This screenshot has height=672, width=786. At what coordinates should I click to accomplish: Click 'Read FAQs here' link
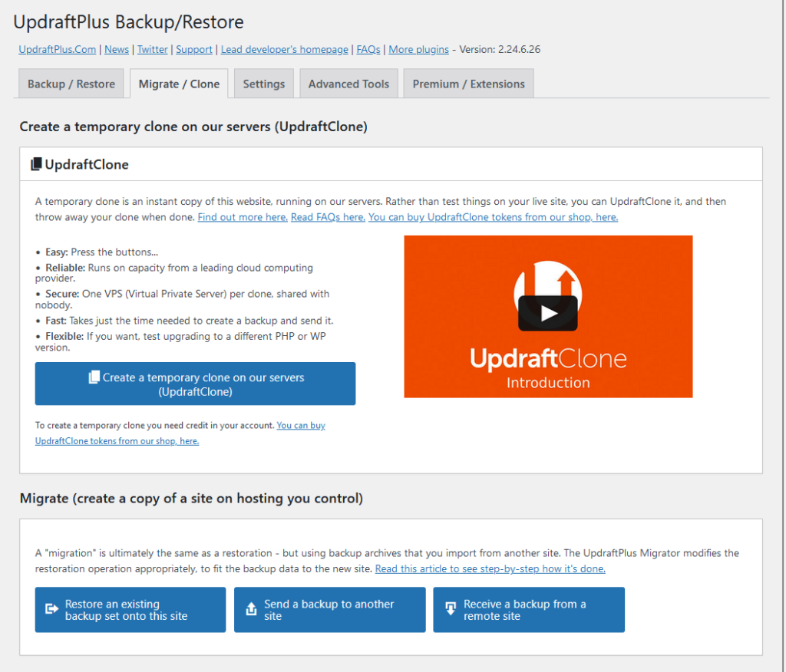[328, 217]
